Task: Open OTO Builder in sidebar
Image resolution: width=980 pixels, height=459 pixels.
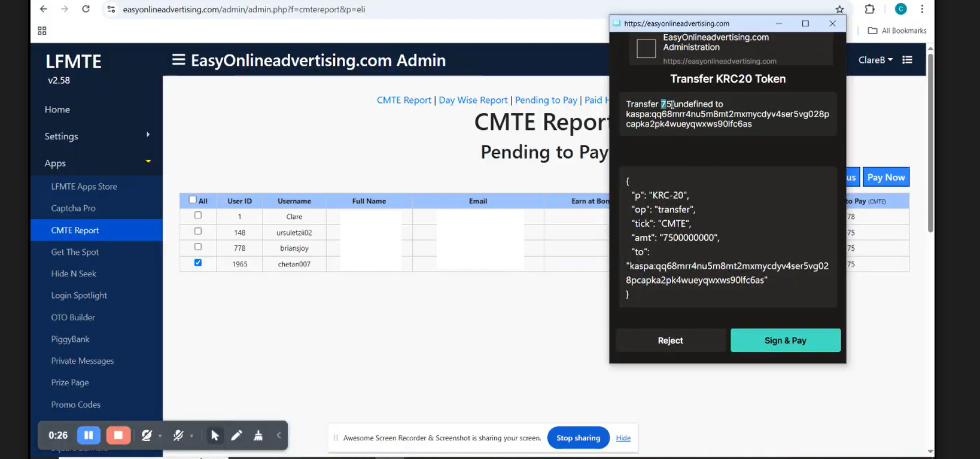Action: (x=73, y=317)
